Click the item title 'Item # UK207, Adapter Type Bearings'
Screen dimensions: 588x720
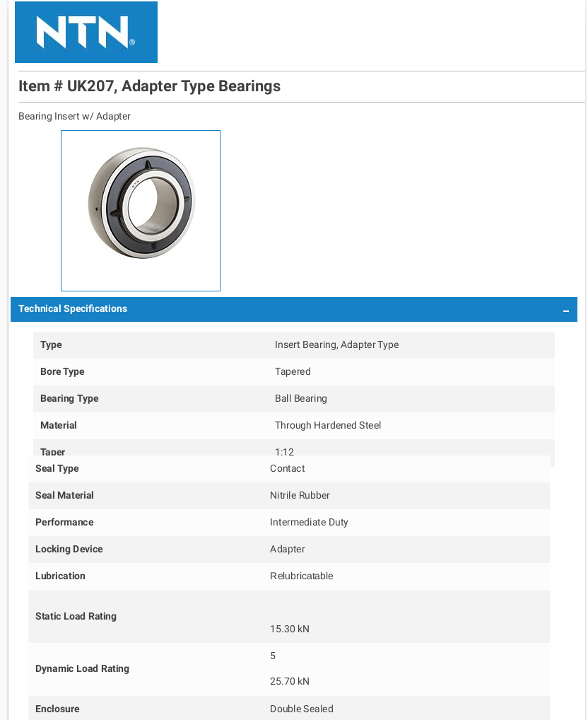click(150, 86)
